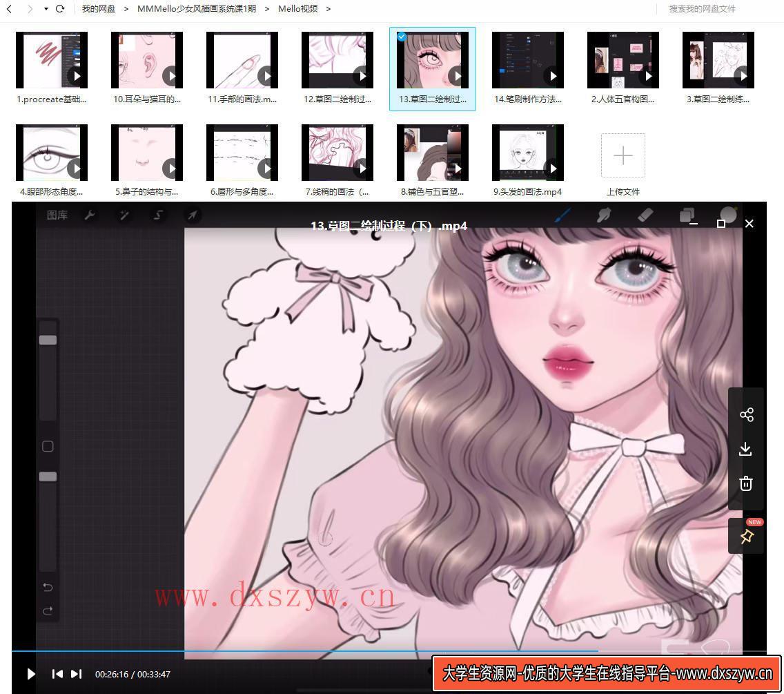
Task: Select the Procreate eraser tool
Action: (645, 215)
